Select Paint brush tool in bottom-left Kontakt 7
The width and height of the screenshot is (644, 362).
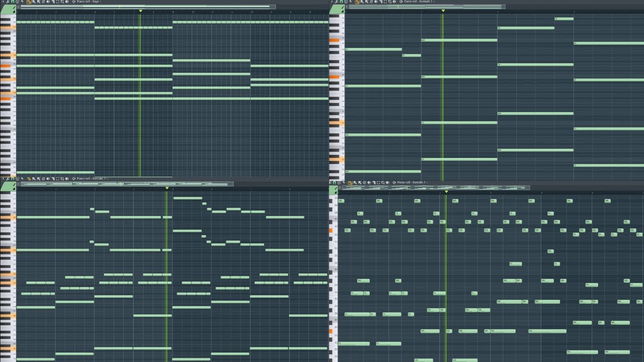tap(34, 178)
